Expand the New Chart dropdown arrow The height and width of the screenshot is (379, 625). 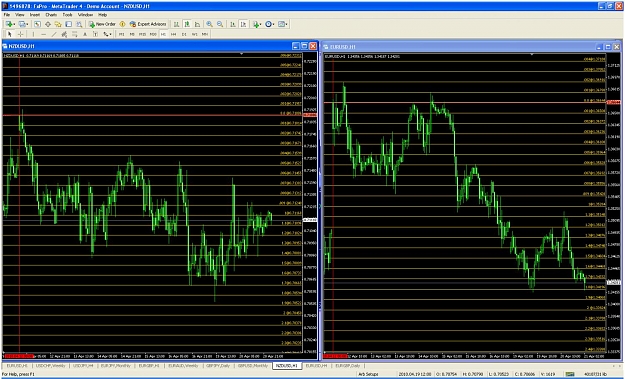[x=14, y=25]
